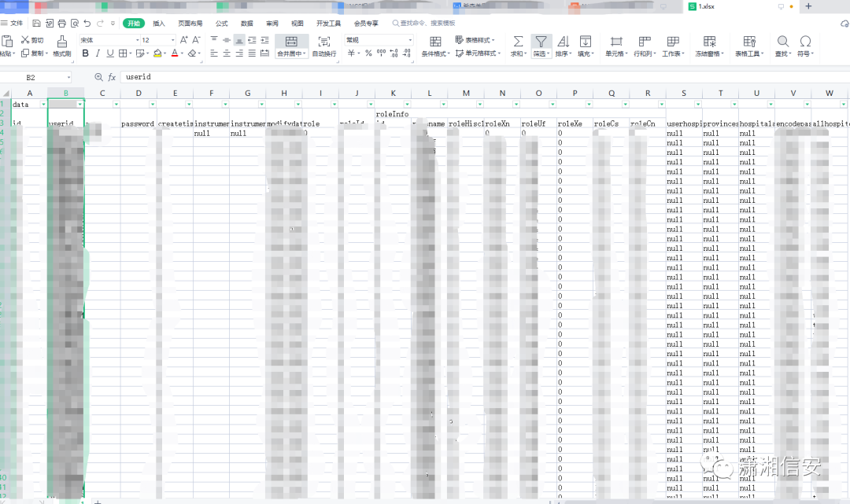The image size is (850, 504).
Task: Click the Find (查找) magnifier icon
Action: pos(783,42)
